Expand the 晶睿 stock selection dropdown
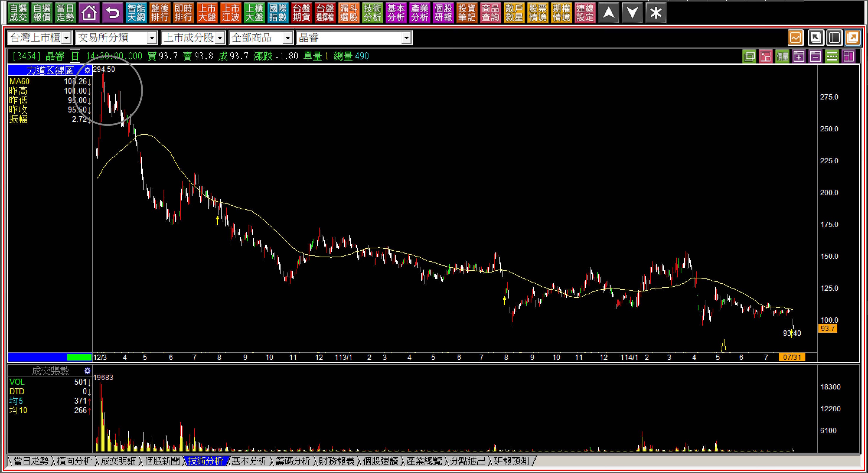 coord(406,38)
